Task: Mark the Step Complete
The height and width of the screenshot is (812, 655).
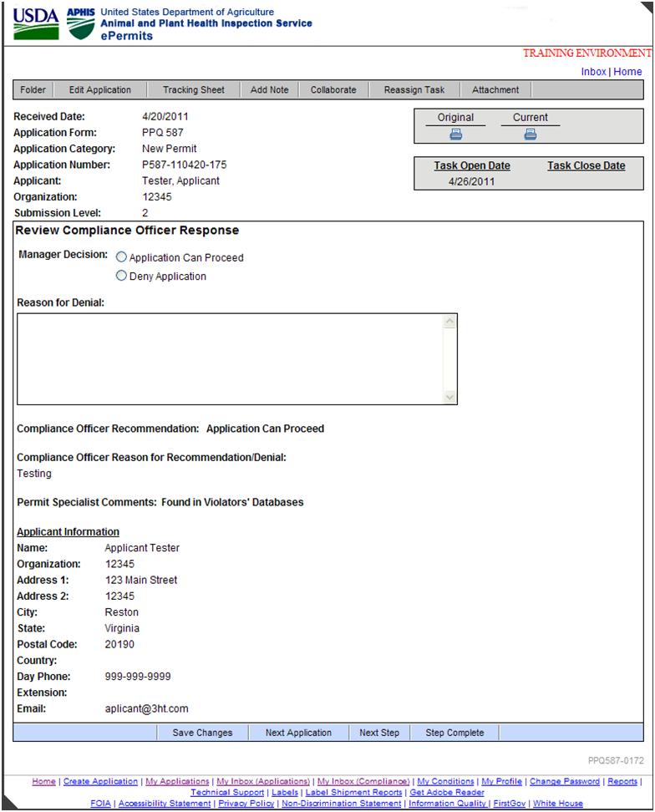Action: (x=454, y=733)
